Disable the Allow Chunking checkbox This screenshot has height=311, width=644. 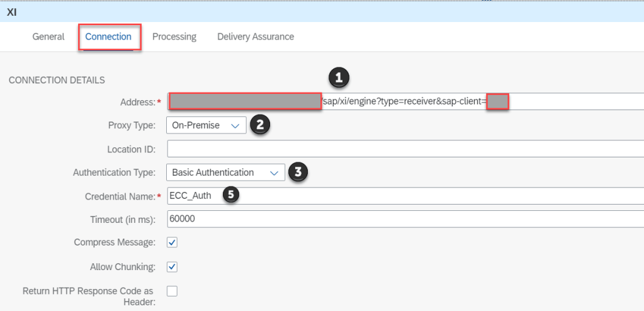tap(172, 267)
